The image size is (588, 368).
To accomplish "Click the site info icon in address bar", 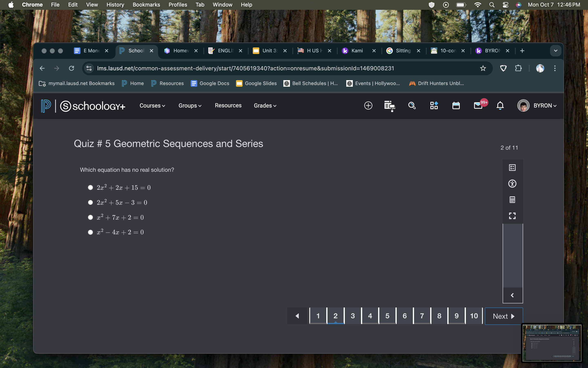I will (89, 68).
